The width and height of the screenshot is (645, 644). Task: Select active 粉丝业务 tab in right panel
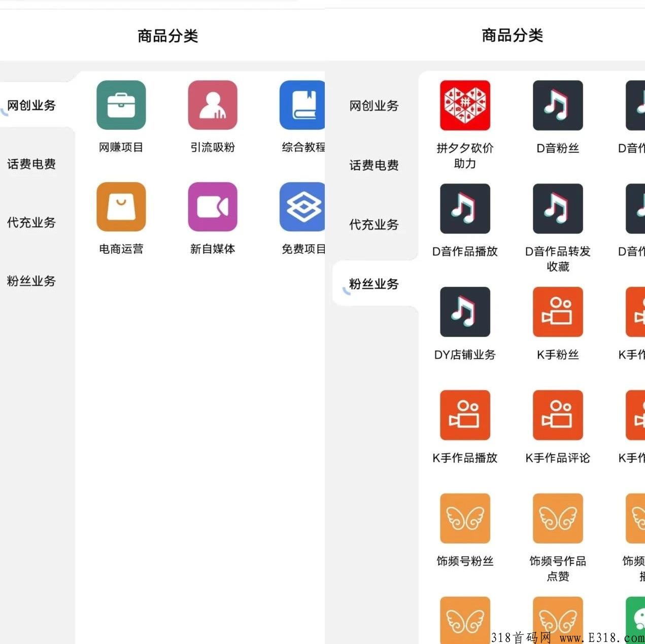tap(374, 284)
